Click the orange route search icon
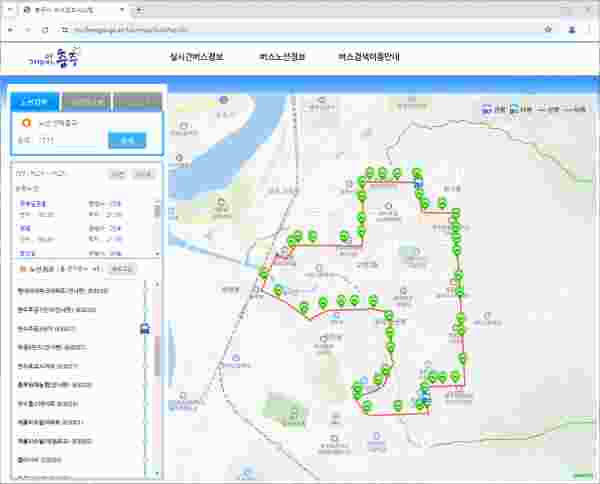 point(26,123)
